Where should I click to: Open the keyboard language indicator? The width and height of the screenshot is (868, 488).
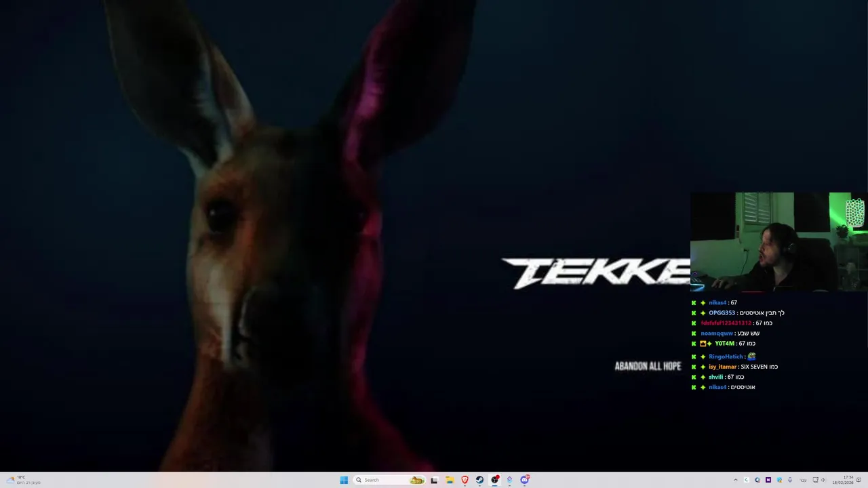coord(803,480)
